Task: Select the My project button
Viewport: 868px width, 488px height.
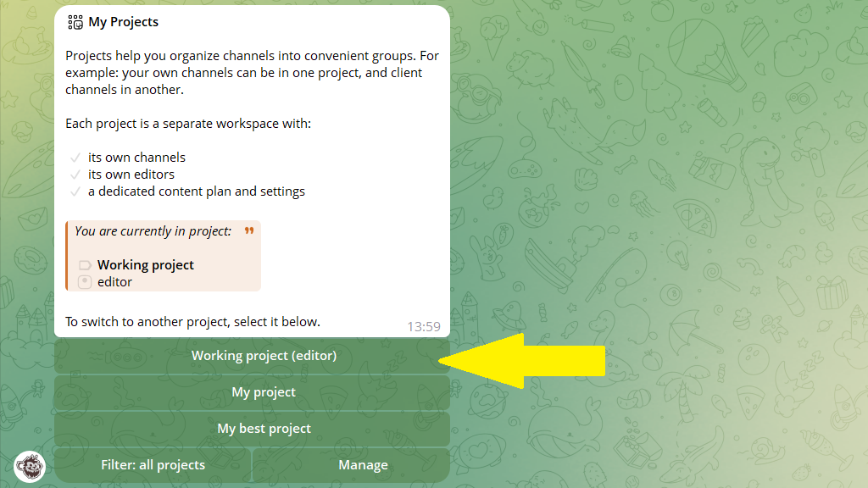Action: pos(252,392)
